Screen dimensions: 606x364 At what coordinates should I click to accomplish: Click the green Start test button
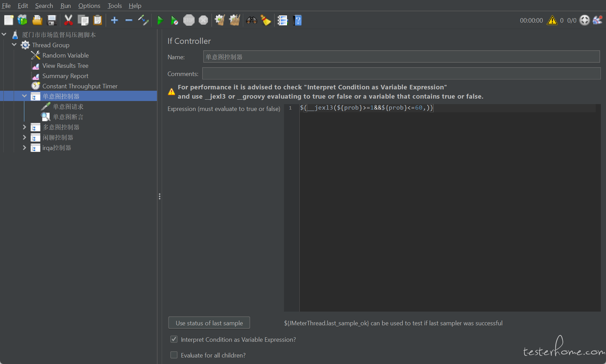160,21
